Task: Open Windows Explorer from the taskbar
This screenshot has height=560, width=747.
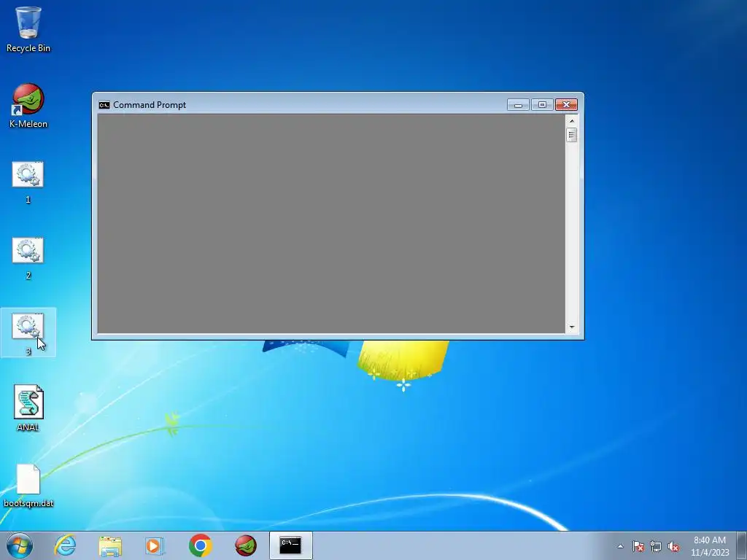Action: point(110,545)
